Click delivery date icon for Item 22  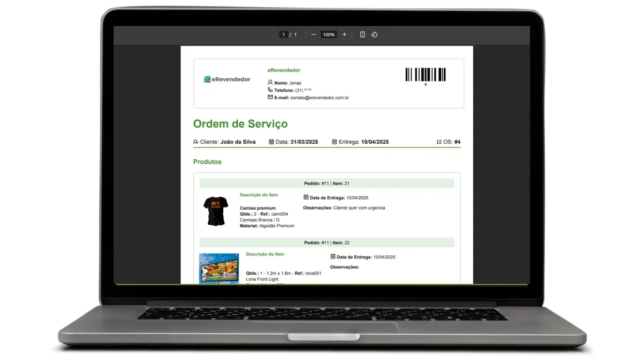pyautogui.click(x=333, y=257)
